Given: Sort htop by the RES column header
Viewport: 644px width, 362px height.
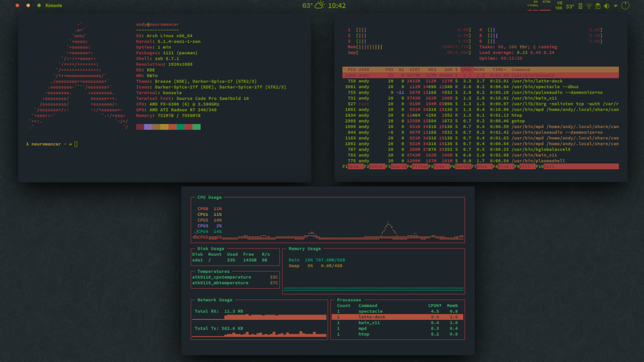Looking at the screenshot, I should (433, 70).
